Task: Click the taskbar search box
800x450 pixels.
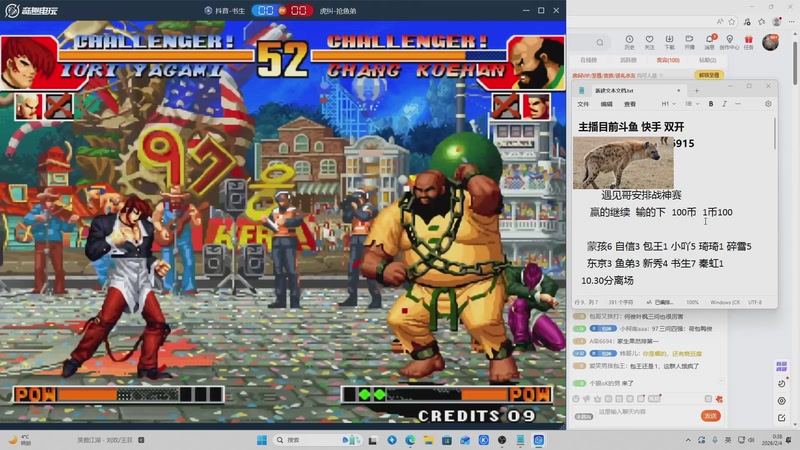Action: (x=316, y=440)
